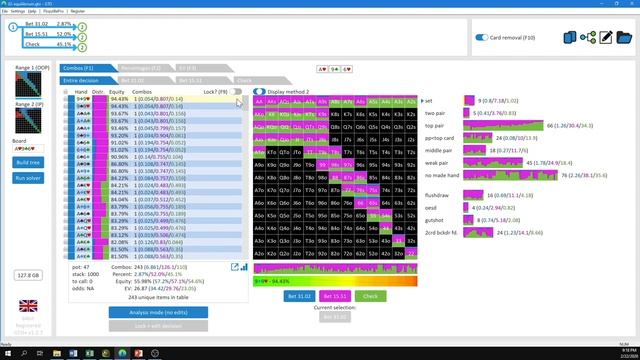Tick the header checkbox left of Hand column
The height and width of the screenshot is (360, 640).
66,92
